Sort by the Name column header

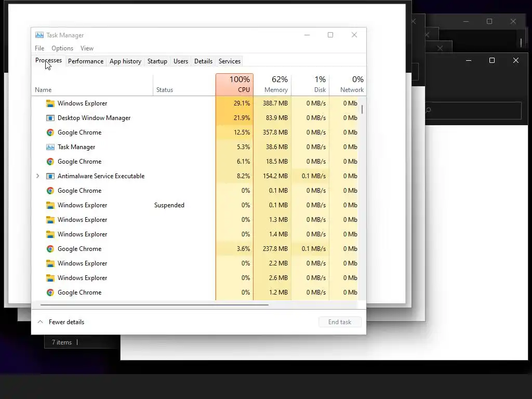pos(92,85)
